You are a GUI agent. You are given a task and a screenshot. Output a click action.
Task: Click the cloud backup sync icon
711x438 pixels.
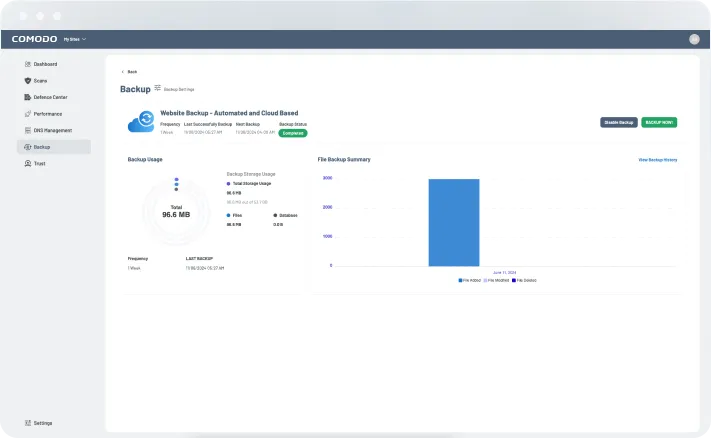tap(141, 122)
